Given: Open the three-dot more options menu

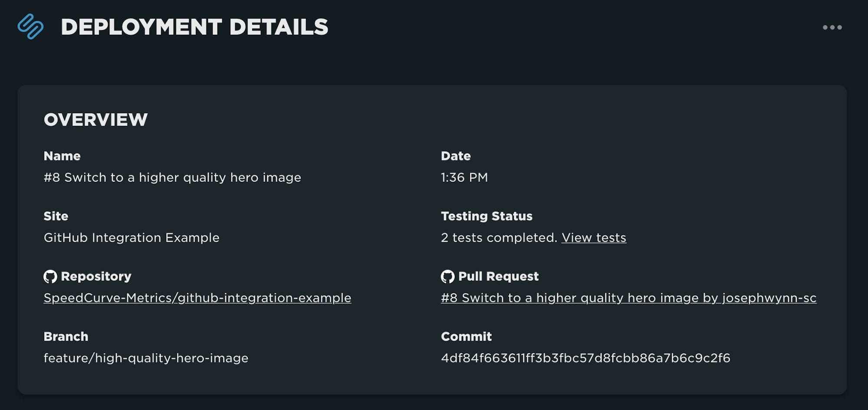Looking at the screenshot, I should 832,27.
